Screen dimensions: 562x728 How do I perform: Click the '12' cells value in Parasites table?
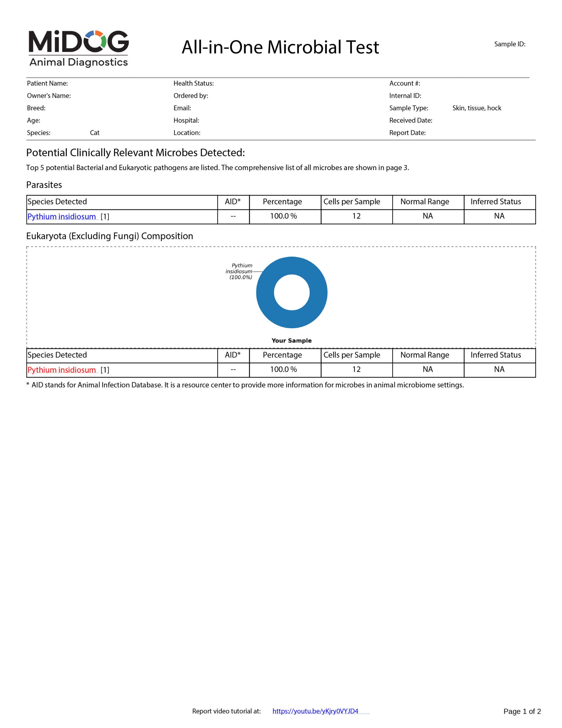tap(357, 216)
